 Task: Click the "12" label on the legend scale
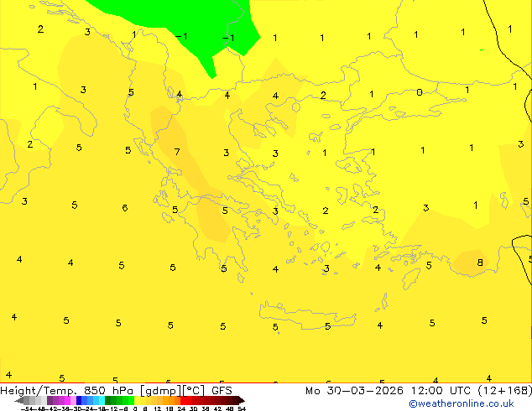click(x=158, y=408)
